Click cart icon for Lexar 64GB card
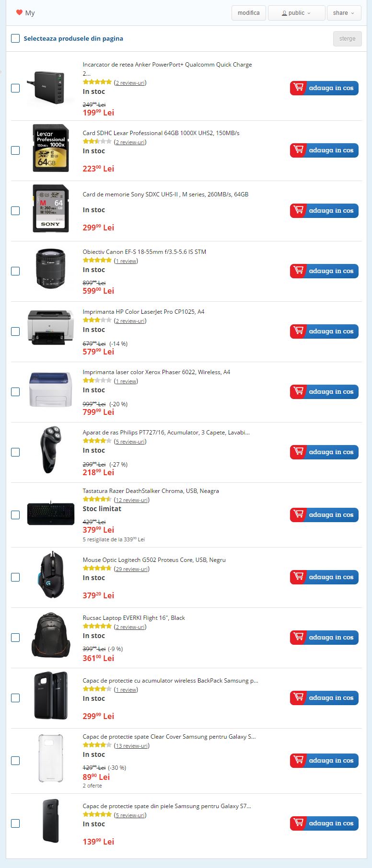The width and height of the screenshot is (372, 868). pos(299,150)
